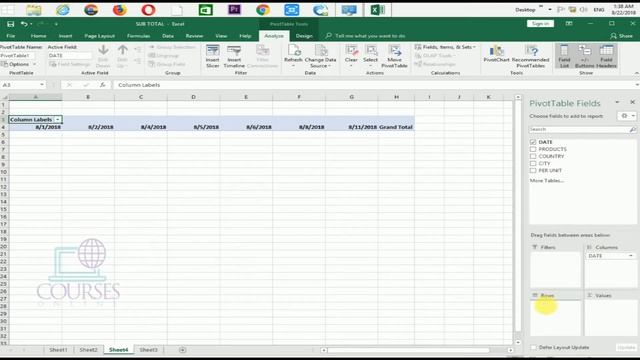Click the Active Field DATE box
This screenshot has height=360, width=640.
(69, 56)
